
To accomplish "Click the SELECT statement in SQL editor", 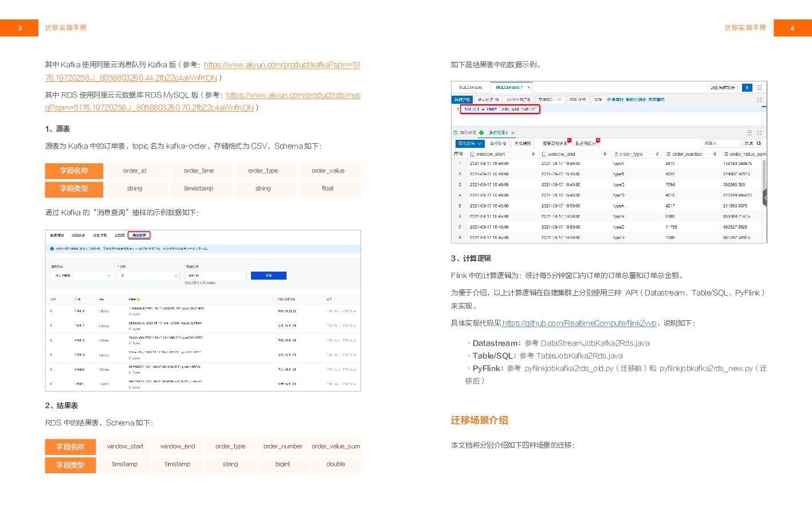I will (x=500, y=109).
